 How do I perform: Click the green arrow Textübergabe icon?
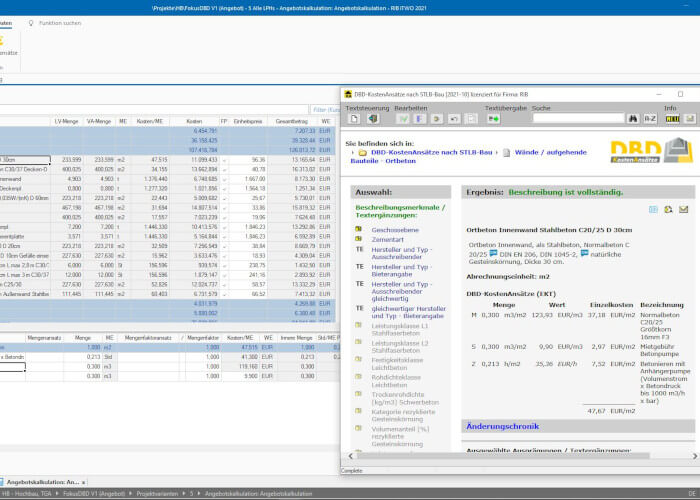click(x=493, y=119)
